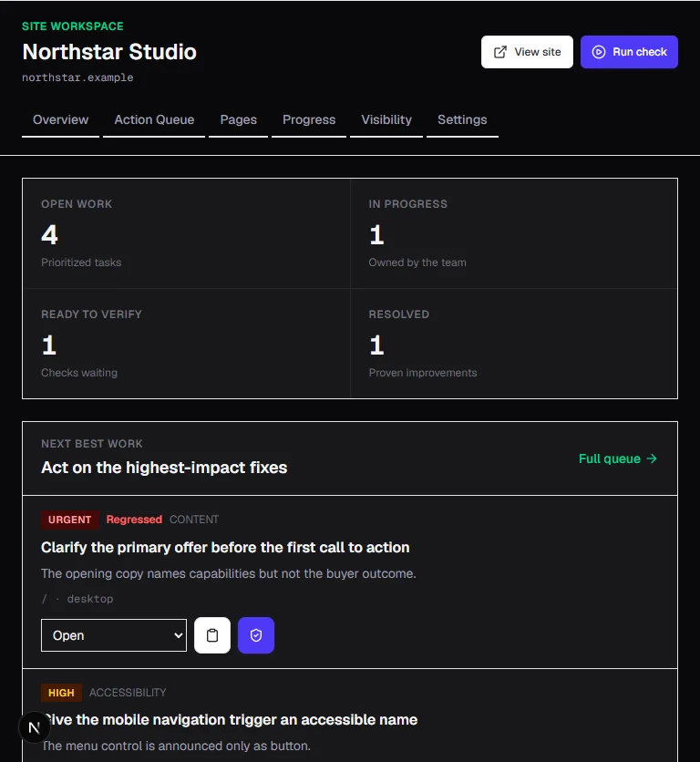This screenshot has height=762, width=700.
Task: Click the View site button
Action: [527, 52]
